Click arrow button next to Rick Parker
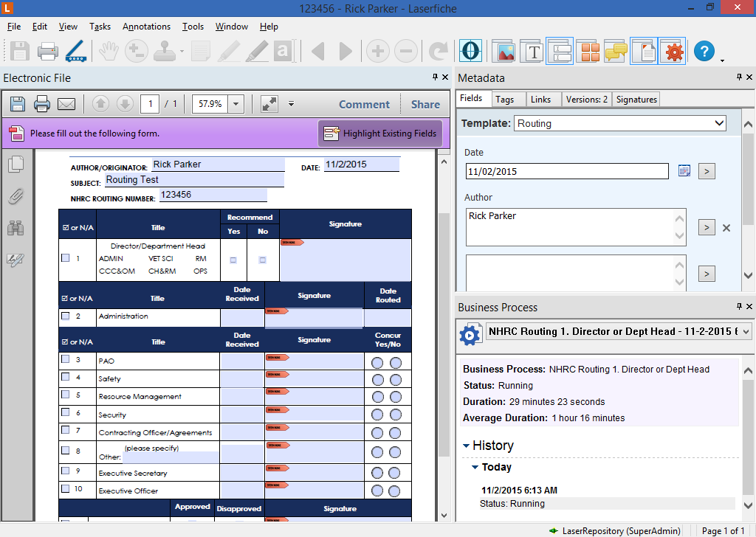Image resolution: width=756 pixels, height=537 pixels. coord(707,227)
